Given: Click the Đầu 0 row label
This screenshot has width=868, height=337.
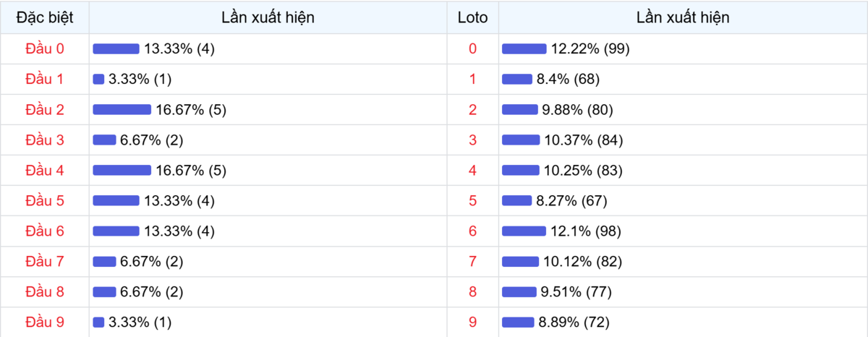Looking at the screenshot, I should (x=45, y=48).
